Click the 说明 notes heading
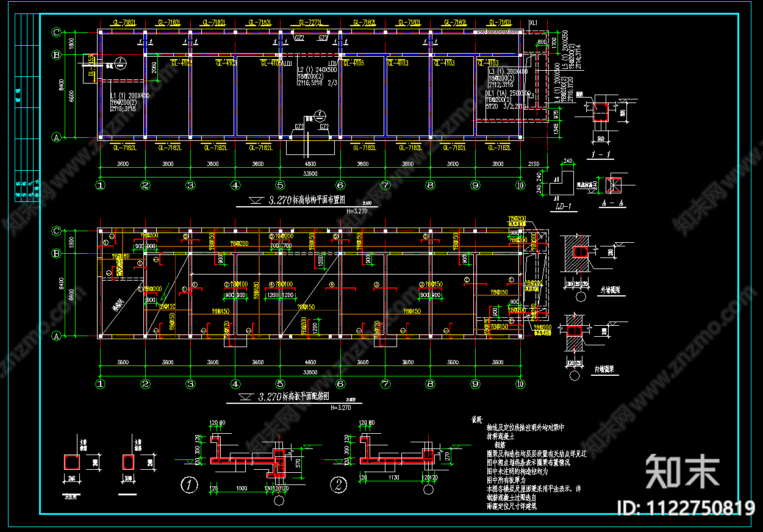 click(x=476, y=420)
